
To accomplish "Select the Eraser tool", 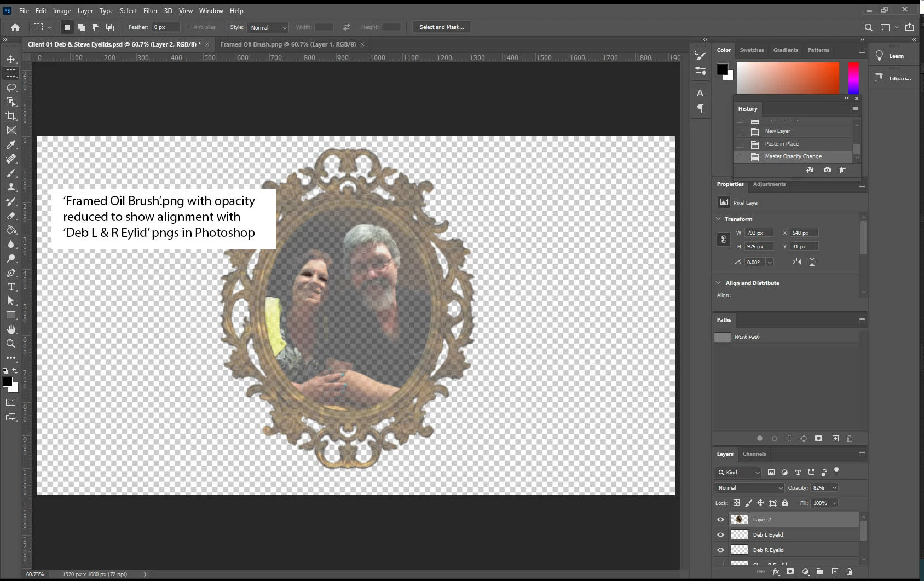I will point(11,216).
